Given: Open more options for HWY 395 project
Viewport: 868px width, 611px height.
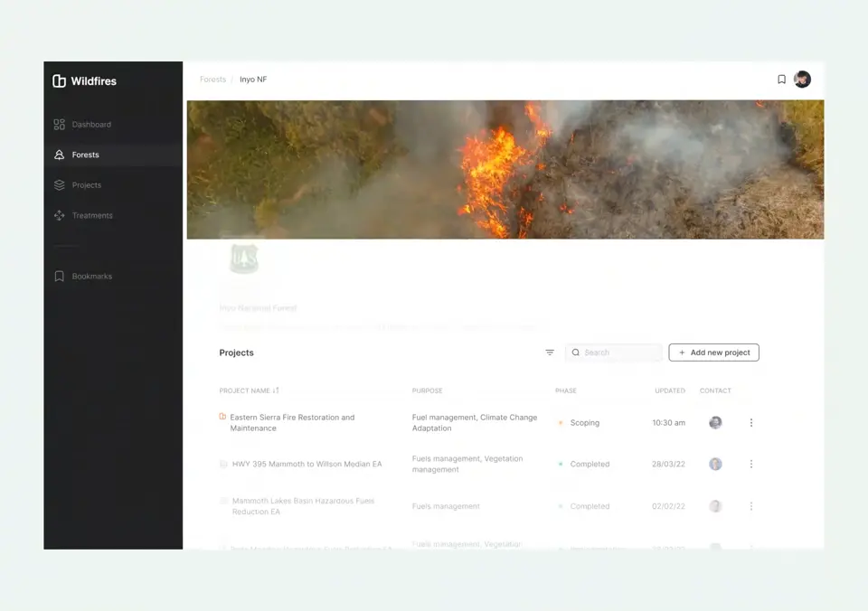Looking at the screenshot, I should 751,464.
